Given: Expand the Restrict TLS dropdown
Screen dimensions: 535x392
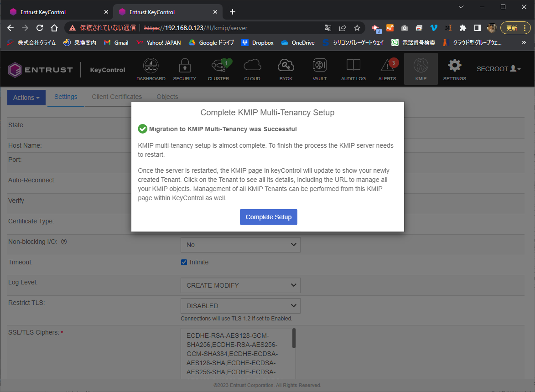Looking at the screenshot, I should click(x=240, y=306).
